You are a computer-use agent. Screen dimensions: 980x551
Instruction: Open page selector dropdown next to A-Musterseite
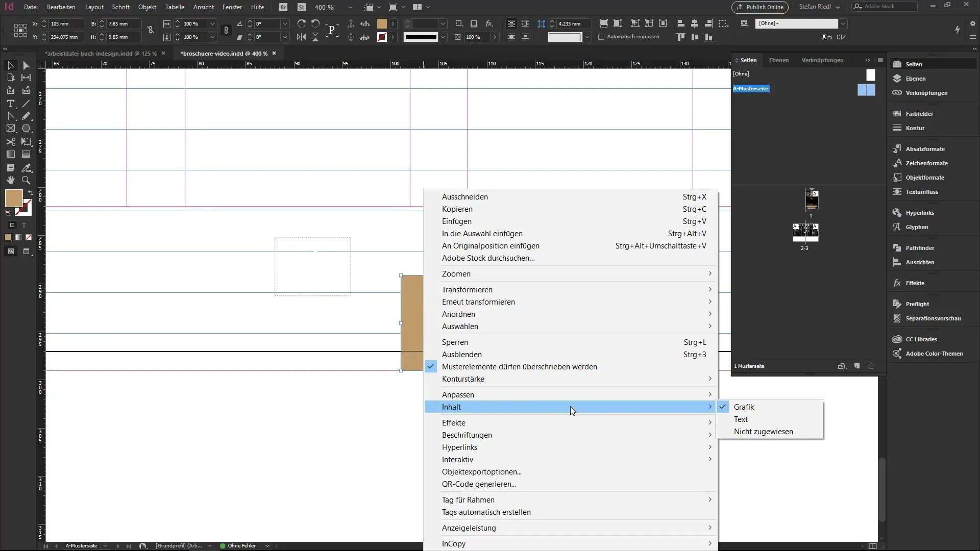tap(105, 546)
